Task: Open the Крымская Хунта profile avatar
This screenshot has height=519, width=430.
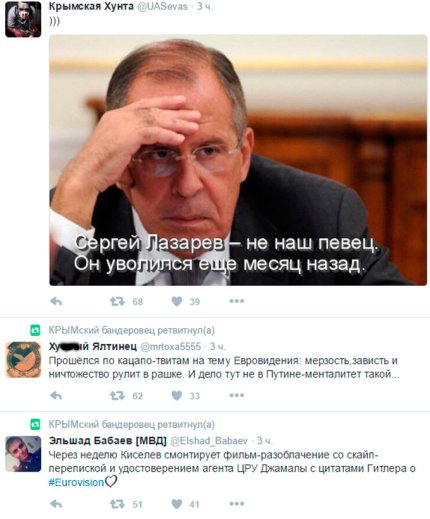Action: [x=23, y=19]
